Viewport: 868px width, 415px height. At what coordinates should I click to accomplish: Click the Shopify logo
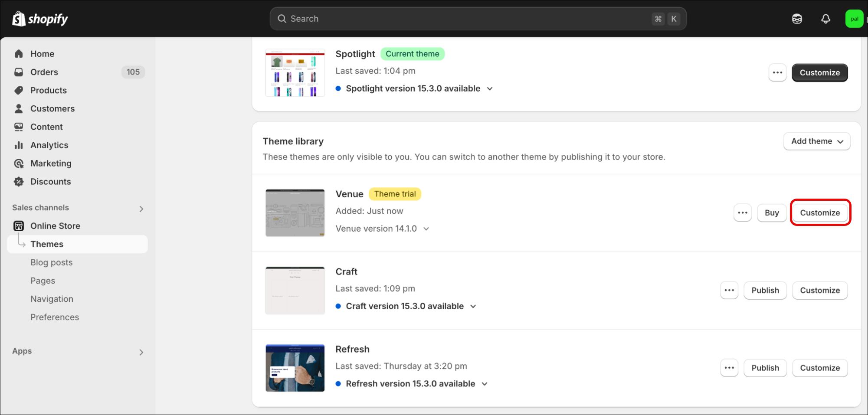point(40,19)
